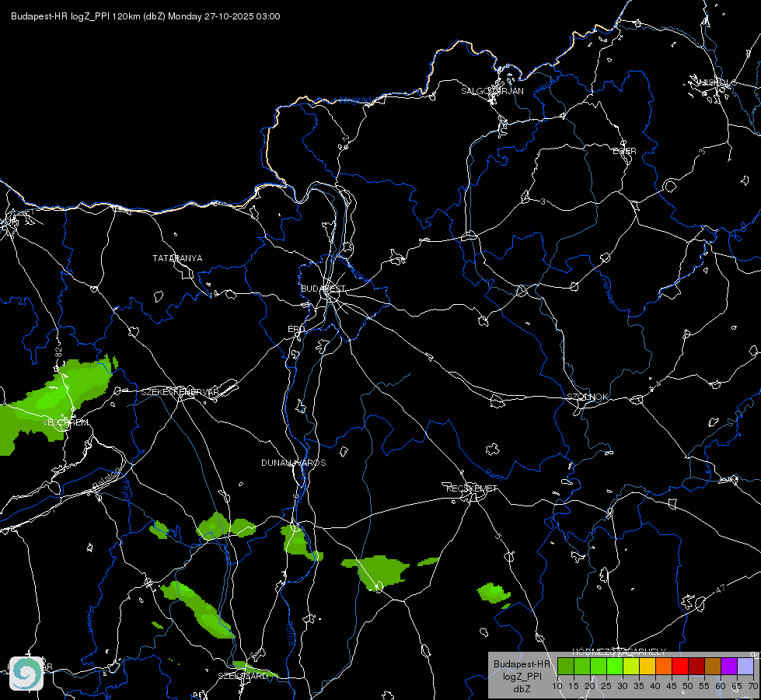This screenshot has height=700, width=761.
Task: Click the blue Nógrád county label
Action: point(356,100)
